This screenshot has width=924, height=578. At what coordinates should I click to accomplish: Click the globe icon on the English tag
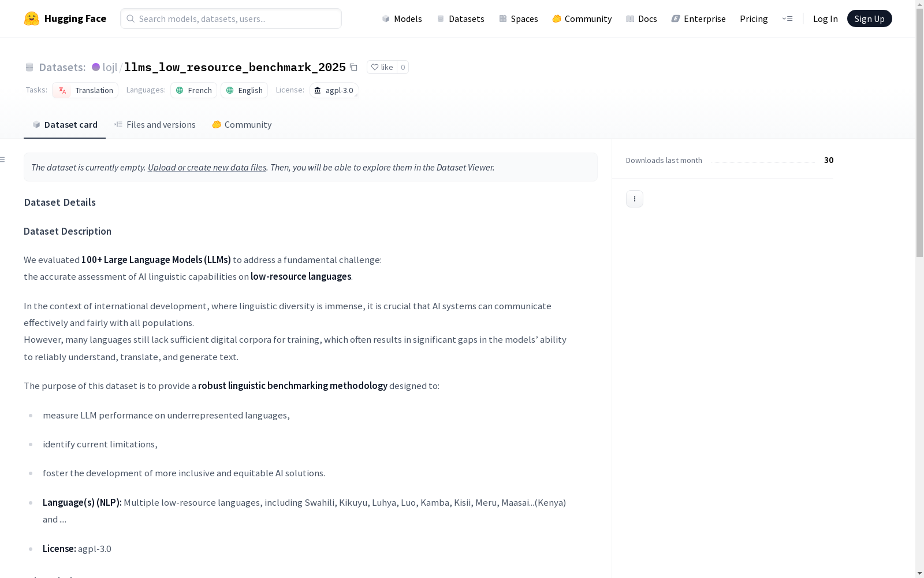click(230, 90)
